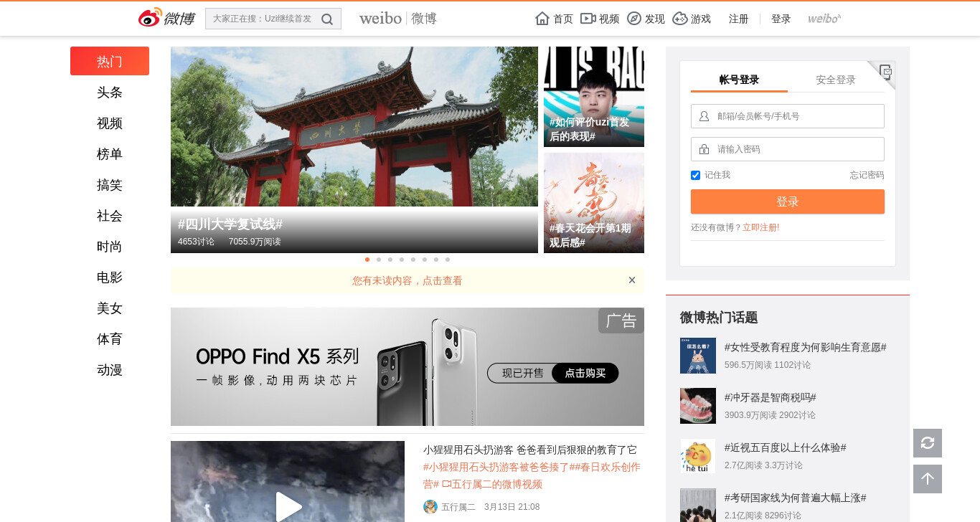
Task: Click 注册 in the header
Action: [x=739, y=19]
